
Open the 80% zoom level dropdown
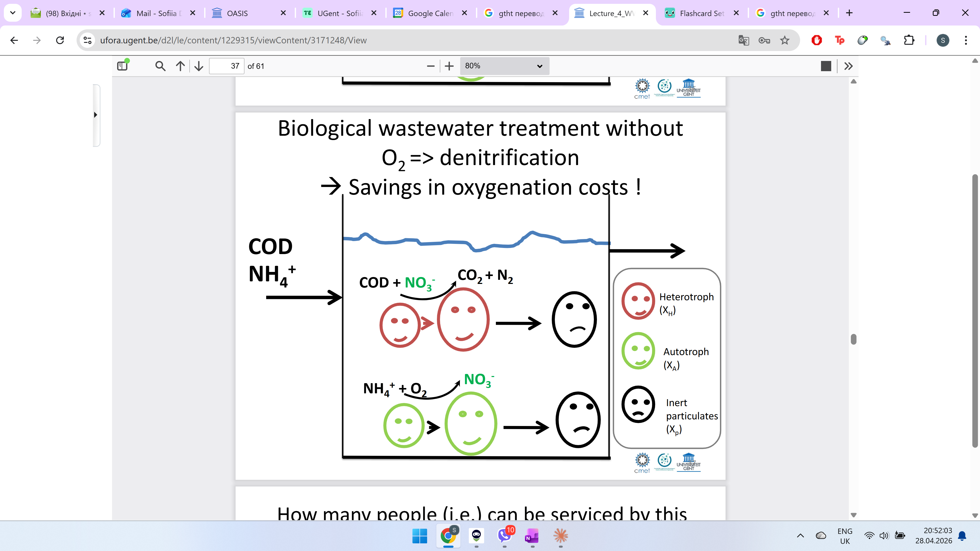(504, 66)
